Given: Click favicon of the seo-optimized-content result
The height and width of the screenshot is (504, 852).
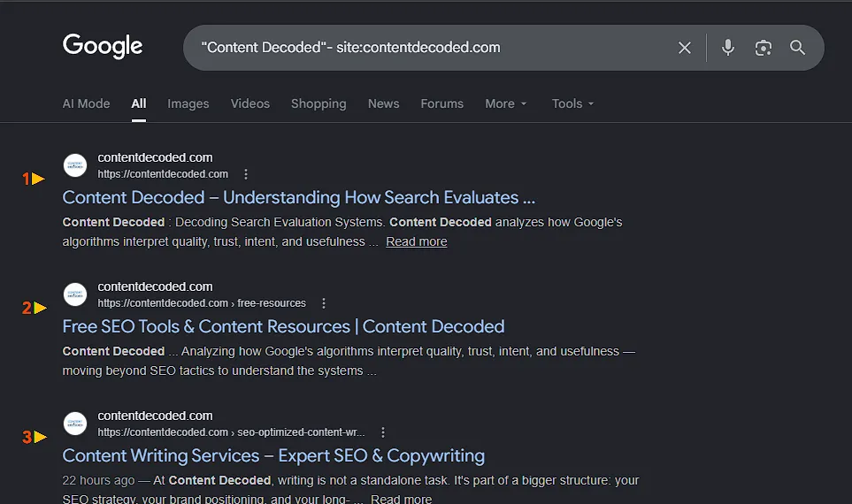Looking at the screenshot, I should [x=75, y=424].
